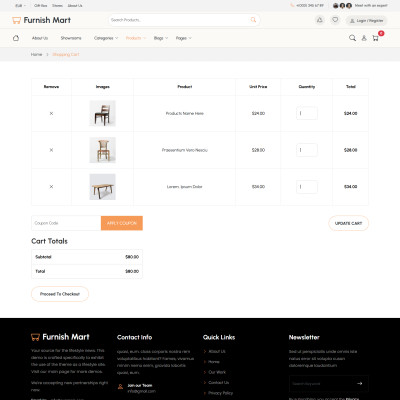Image resolution: width=400 pixels, height=400 pixels.
Task: Remove the Products Name Here item
Action: click(x=51, y=113)
